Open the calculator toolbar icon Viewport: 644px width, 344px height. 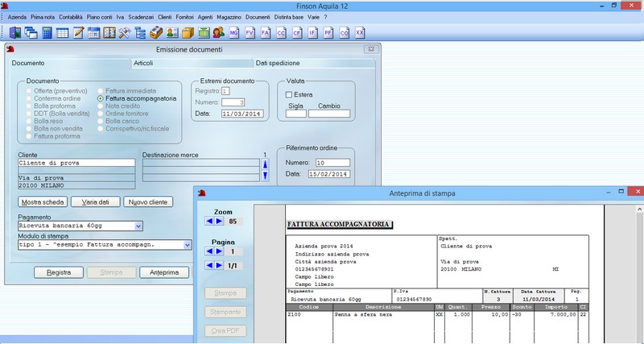47,33
